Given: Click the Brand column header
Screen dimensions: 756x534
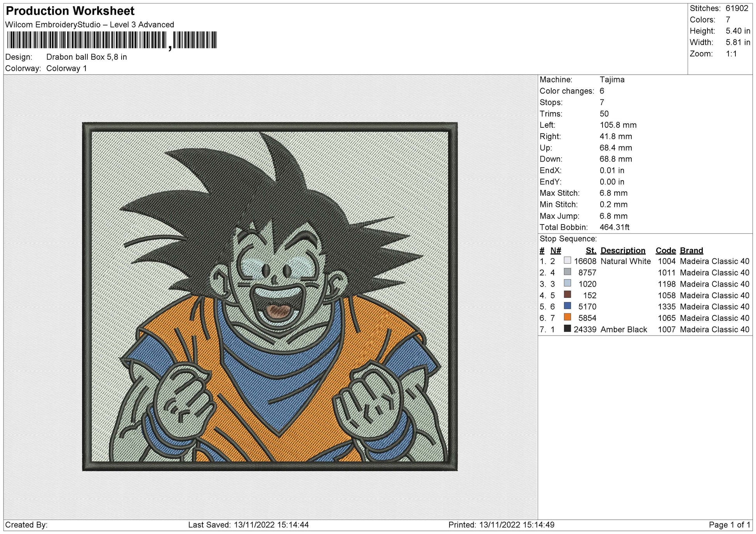Looking at the screenshot, I should [x=692, y=250].
